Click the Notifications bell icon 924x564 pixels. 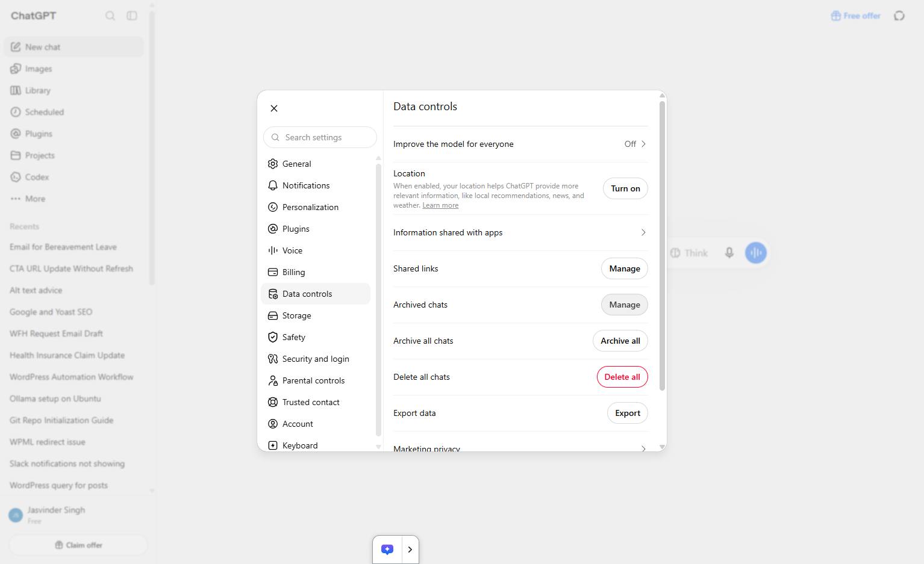[x=273, y=185]
